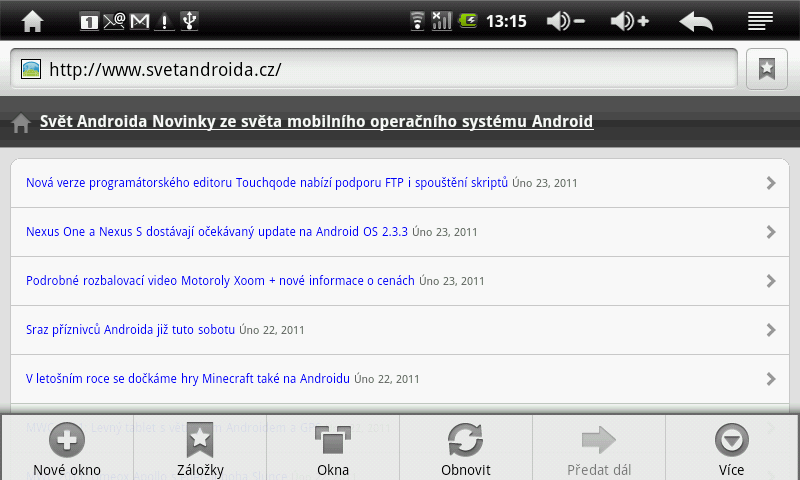Open Sraz příznivců Androida article link
Screen dimensions: 800x480
coord(130,330)
